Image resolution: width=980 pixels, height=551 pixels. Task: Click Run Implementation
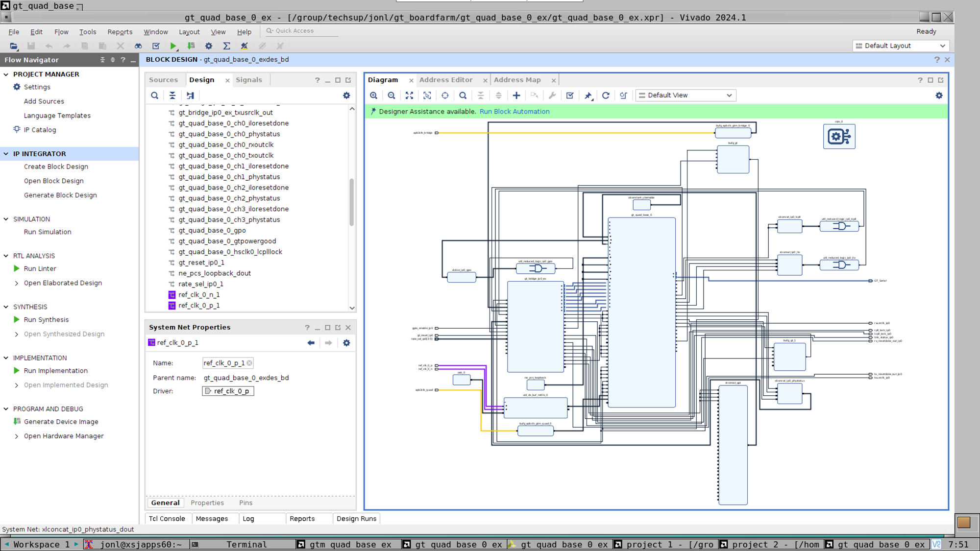click(56, 371)
